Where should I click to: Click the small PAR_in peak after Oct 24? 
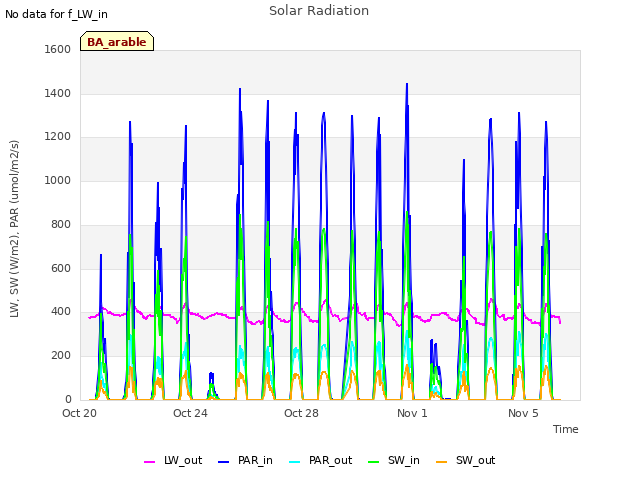pos(211,373)
